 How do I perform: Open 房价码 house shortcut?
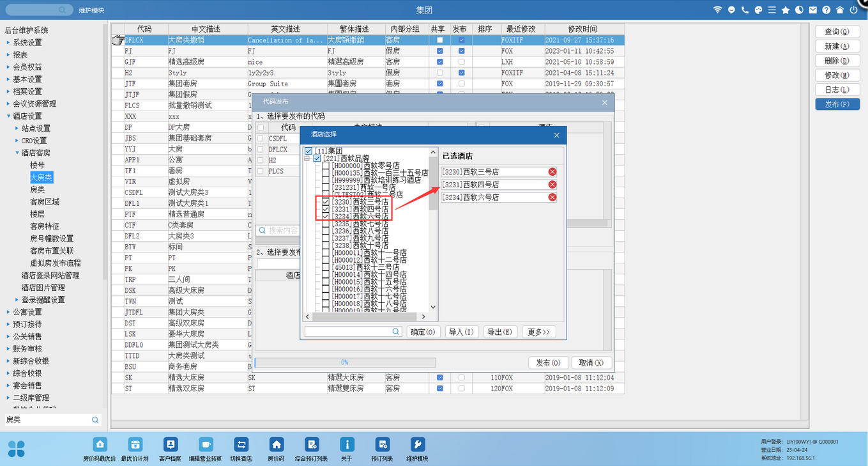(x=276, y=445)
